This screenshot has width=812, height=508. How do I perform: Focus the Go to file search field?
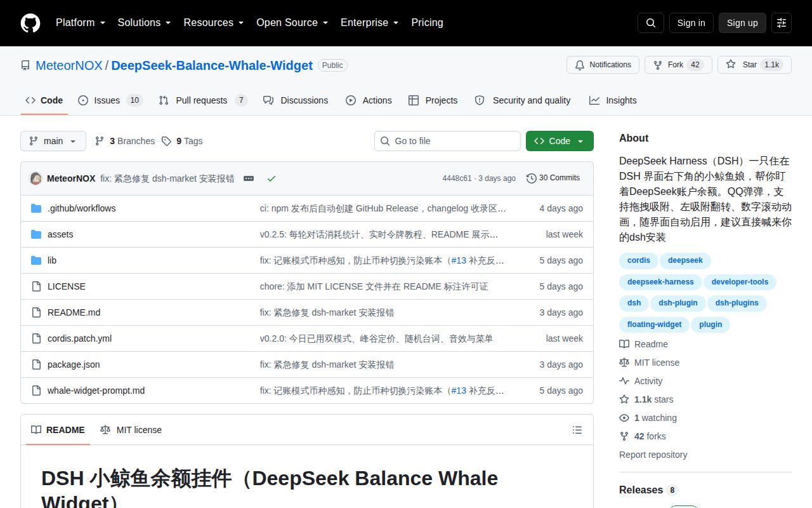(x=447, y=141)
